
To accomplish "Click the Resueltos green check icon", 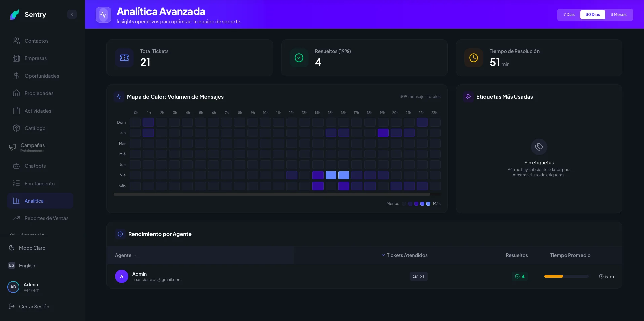I will pos(299,58).
